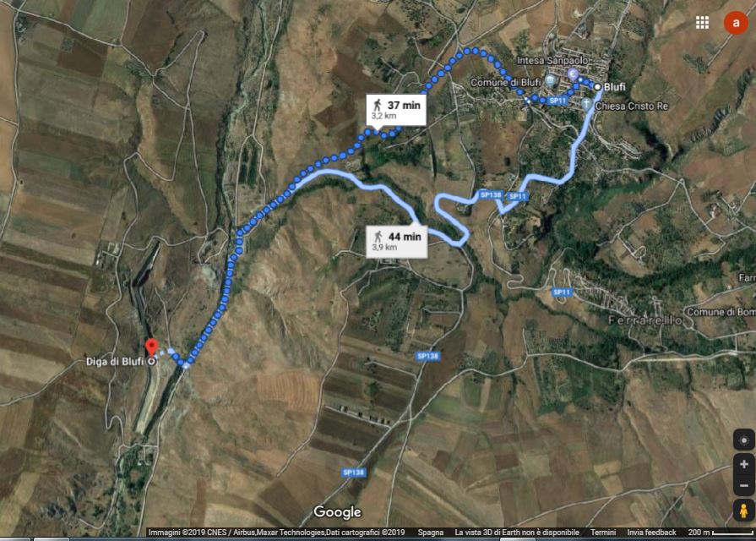The image size is (756, 541).
Task: Zoom in with the plus button
Action: tap(744, 464)
